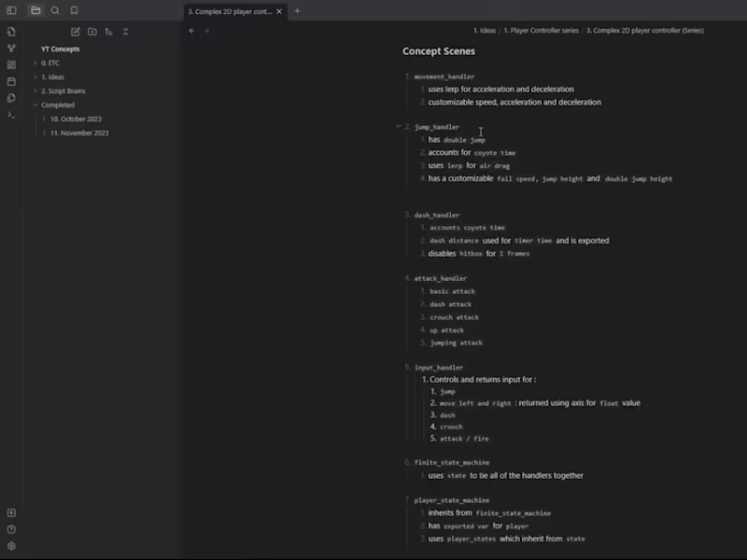Toggle the left sidebar collapse icon
The image size is (747, 560).
(x=11, y=10)
